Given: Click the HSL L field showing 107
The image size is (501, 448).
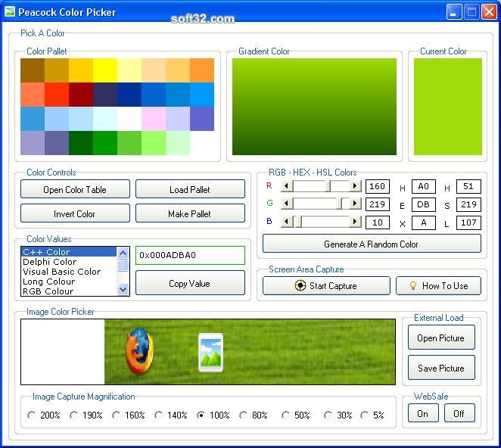Looking at the screenshot, I should [x=468, y=222].
